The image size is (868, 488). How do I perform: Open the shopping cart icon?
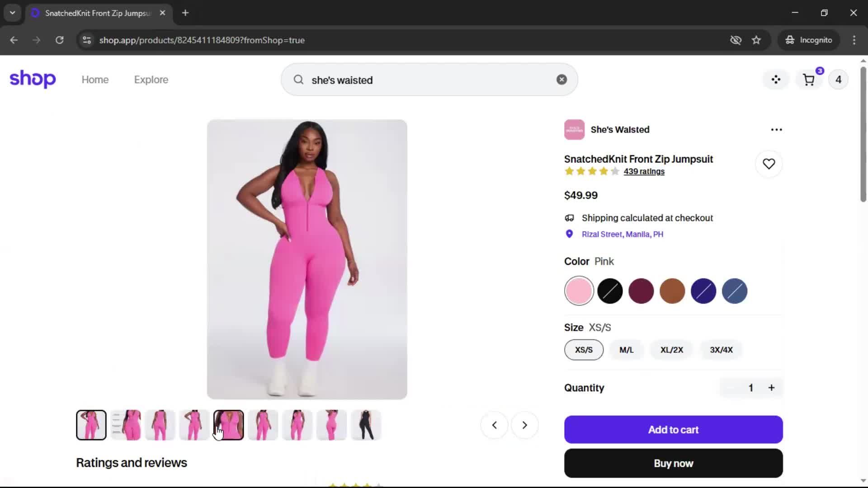point(809,80)
